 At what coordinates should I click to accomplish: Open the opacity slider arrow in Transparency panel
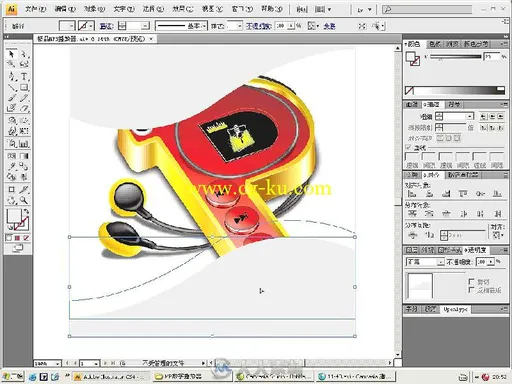[490, 262]
